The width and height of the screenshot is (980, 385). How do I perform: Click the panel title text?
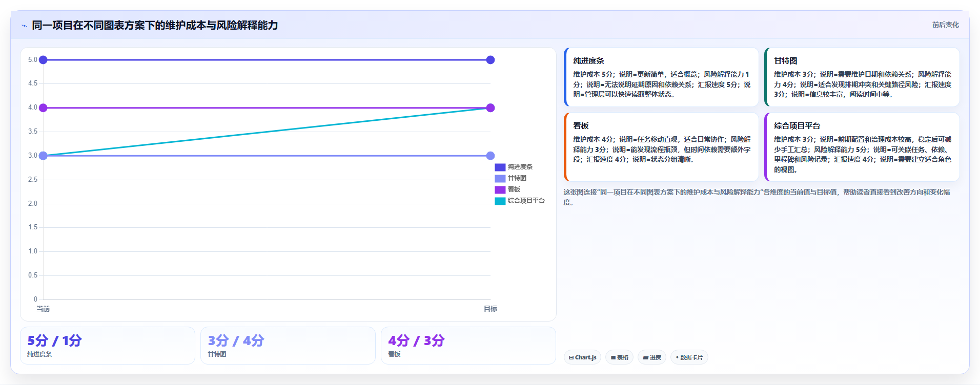155,25
